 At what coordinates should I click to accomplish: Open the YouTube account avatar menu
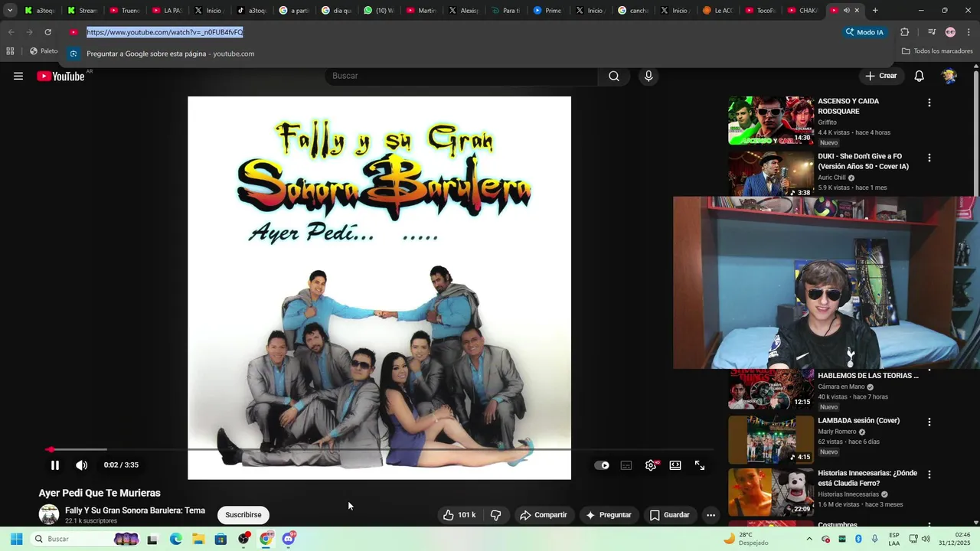pos(949,76)
